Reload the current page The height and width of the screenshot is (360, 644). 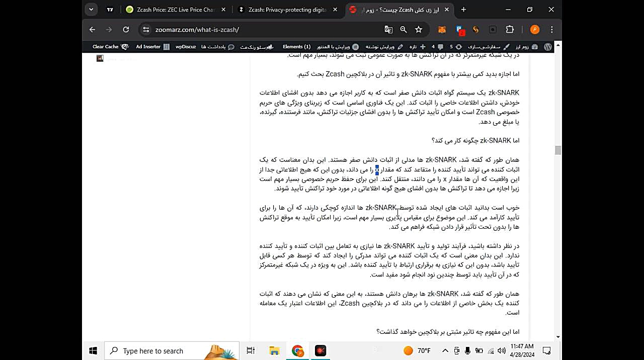click(126, 30)
